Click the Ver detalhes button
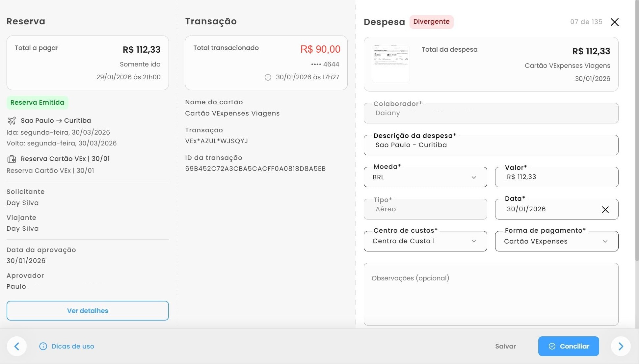The height and width of the screenshot is (364, 639). click(88, 311)
